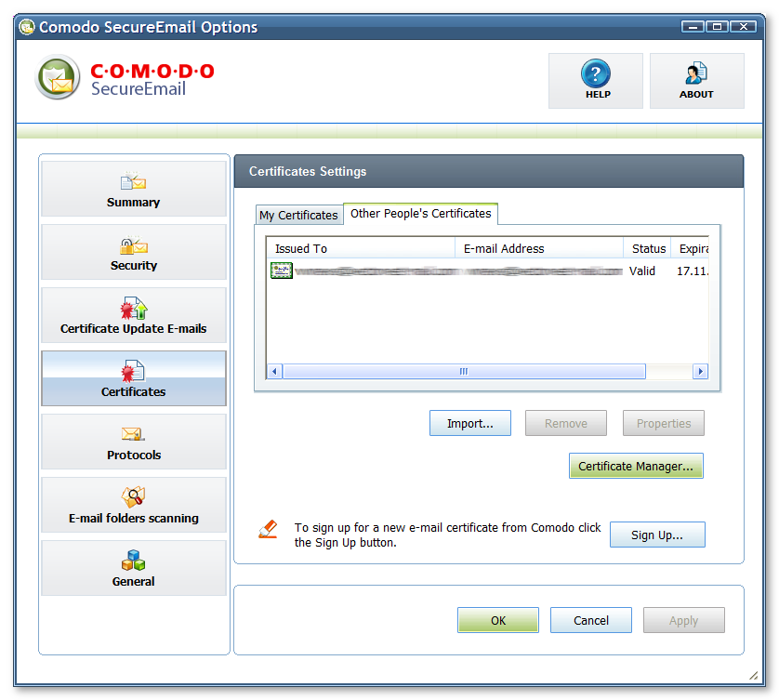Screen dimensions: 779x700
Task: Click the Properties button
Action: 664,423
